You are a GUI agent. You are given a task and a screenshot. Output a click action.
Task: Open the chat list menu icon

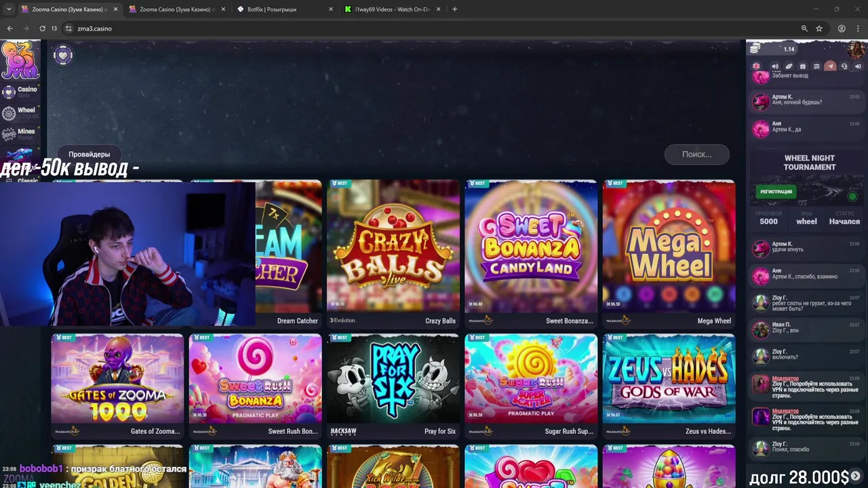coord(816,66)
